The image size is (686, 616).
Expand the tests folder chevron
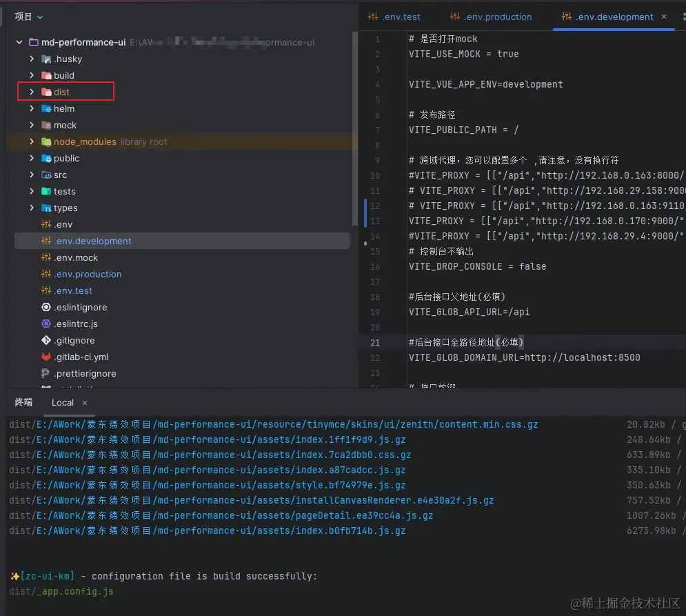pyautogui.click(x=32, y=191)
